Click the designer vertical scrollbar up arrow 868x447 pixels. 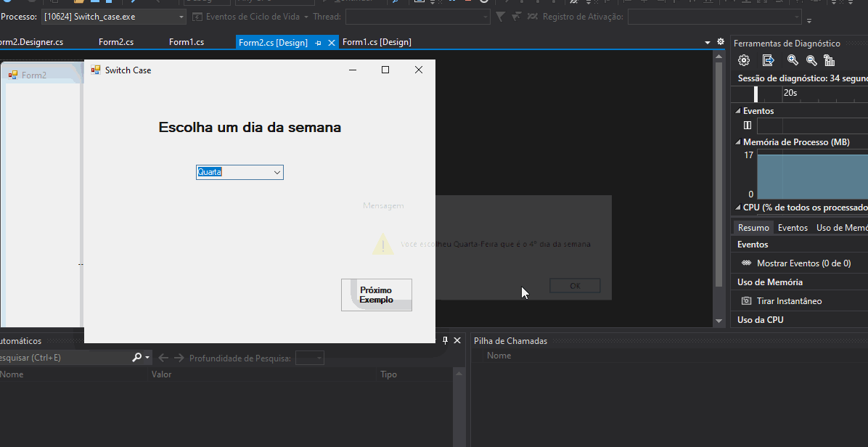click(x=718, y=57)
